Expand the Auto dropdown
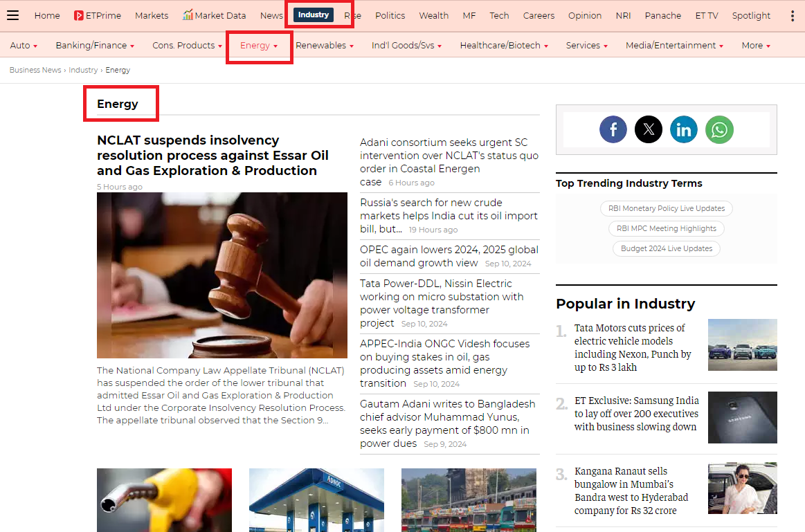 pyautogui.click(x=24, y=46)
